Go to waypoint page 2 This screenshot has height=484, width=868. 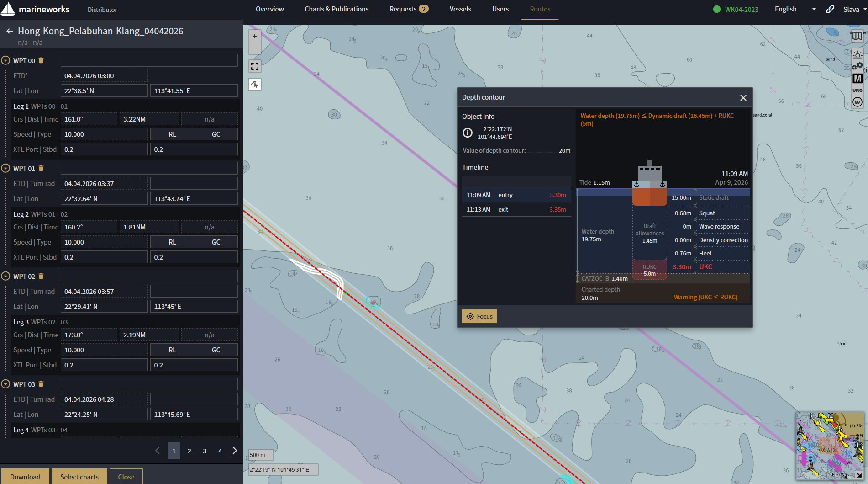pos(189,451)
